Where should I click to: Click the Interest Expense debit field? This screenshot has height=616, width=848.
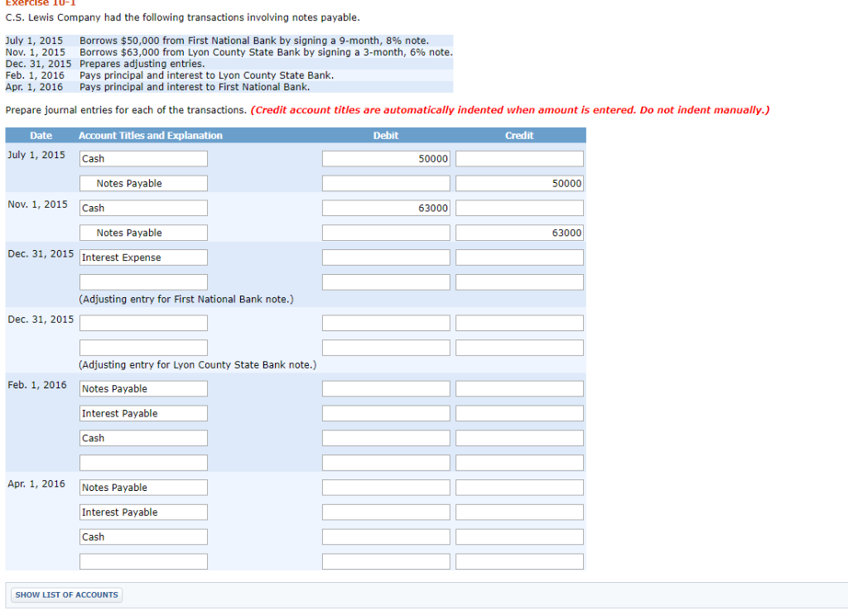point(386,257)
